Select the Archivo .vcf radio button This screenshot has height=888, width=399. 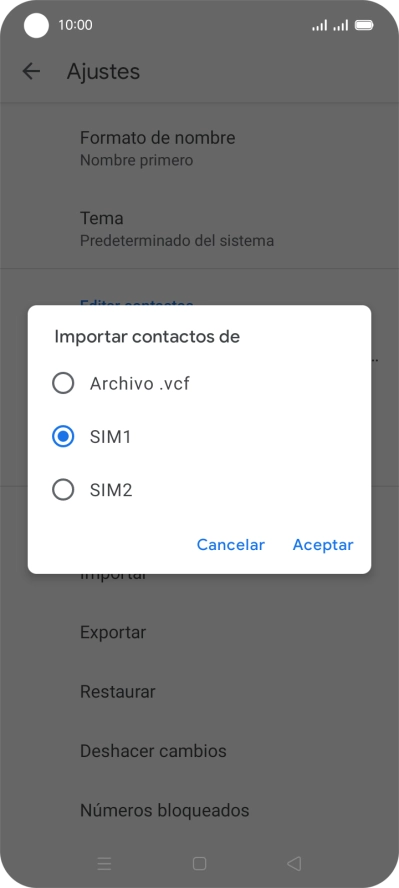pos(63,383)
